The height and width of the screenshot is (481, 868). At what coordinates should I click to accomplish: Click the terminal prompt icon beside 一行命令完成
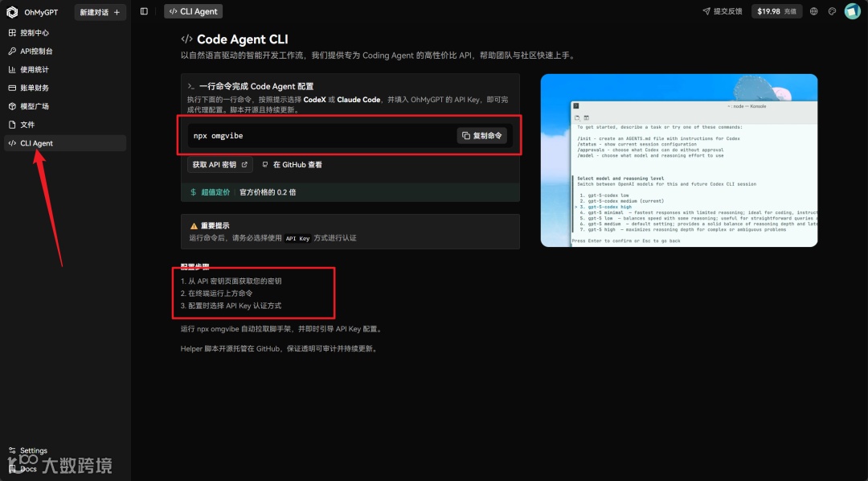pos(191,86)
